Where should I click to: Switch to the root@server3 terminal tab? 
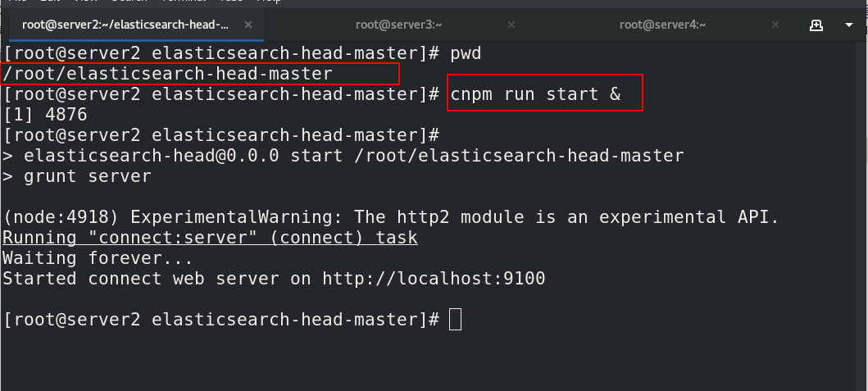pyautogui.click(x=398, y=25)
